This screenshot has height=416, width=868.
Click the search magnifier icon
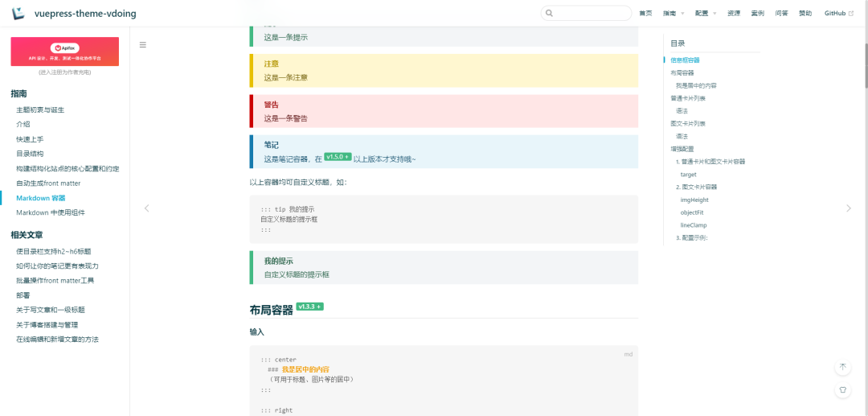pos(549,14)
